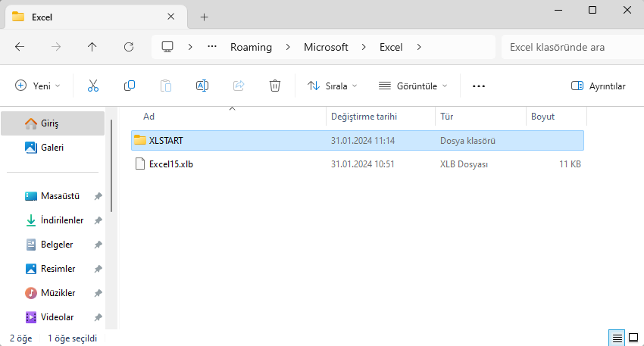The image size is (644, 346).
Task: Sort by the Tür column header
Action: [x=446, y=117]
